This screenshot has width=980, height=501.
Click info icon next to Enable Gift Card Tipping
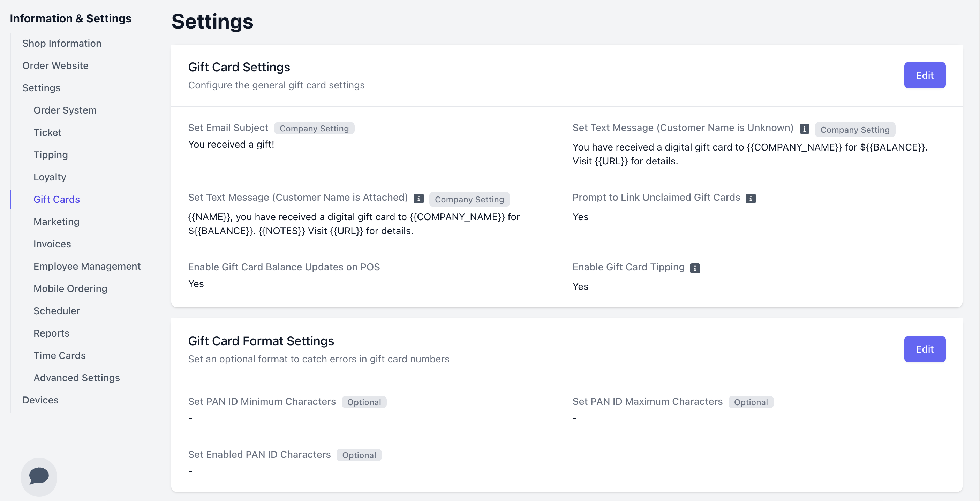[695, 268]
